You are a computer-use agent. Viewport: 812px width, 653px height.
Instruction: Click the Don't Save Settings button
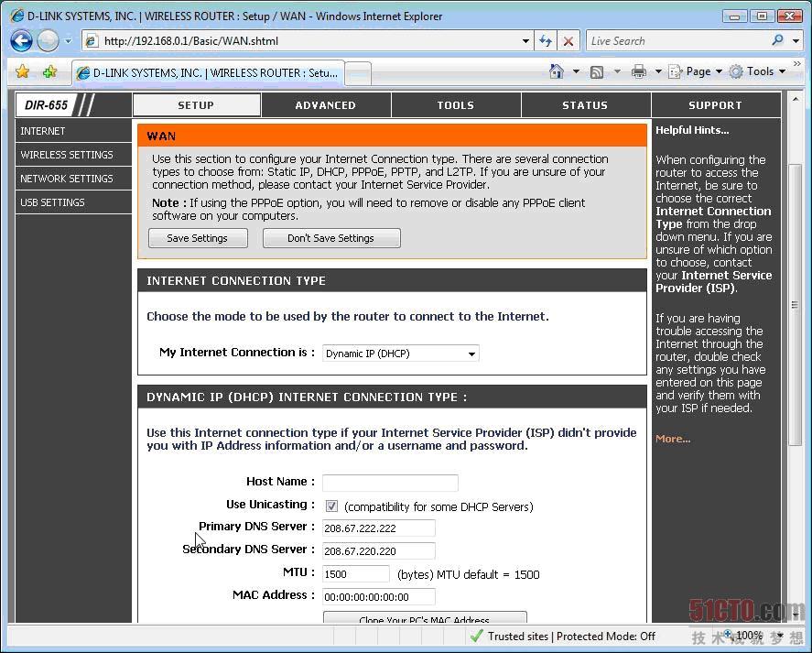tap(331, 238)
